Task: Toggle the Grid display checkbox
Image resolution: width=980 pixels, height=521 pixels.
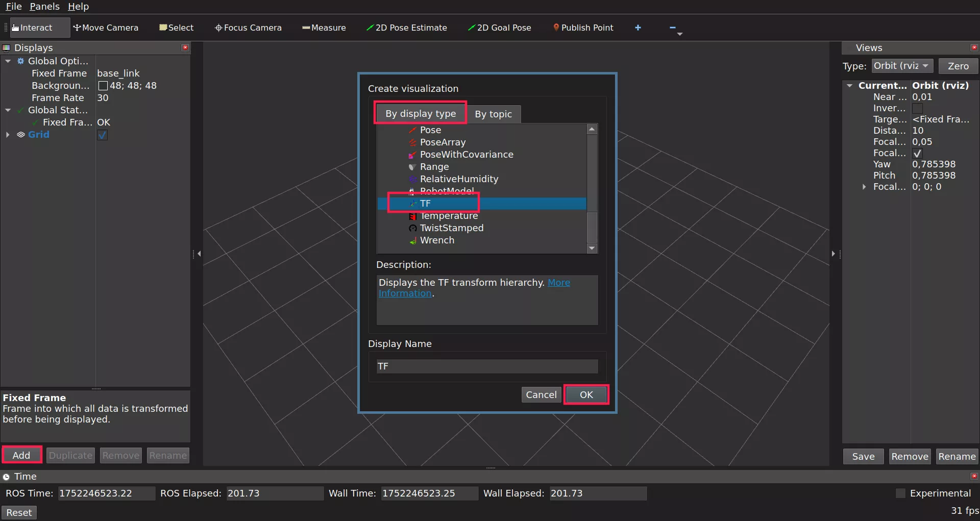Action: [103, 135]
